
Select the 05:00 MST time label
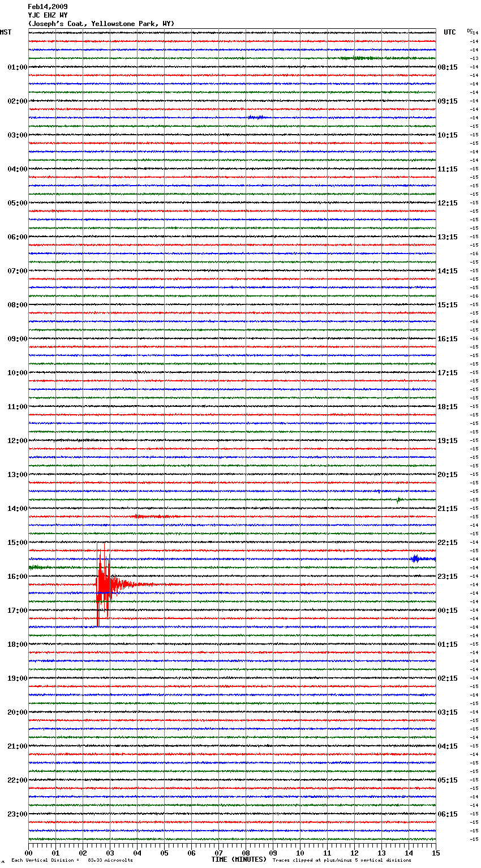click(x=17, y=203)
